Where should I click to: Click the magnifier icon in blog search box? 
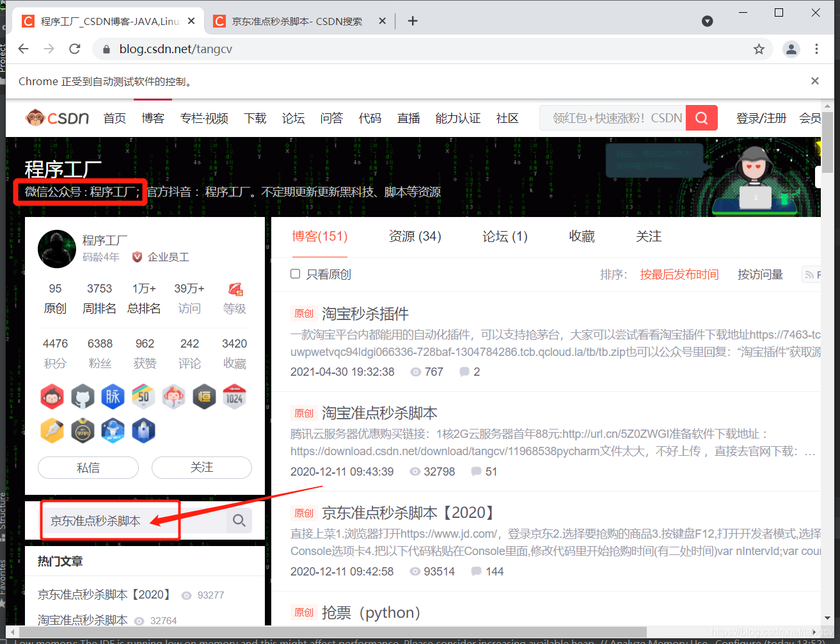tap(239, 520)
